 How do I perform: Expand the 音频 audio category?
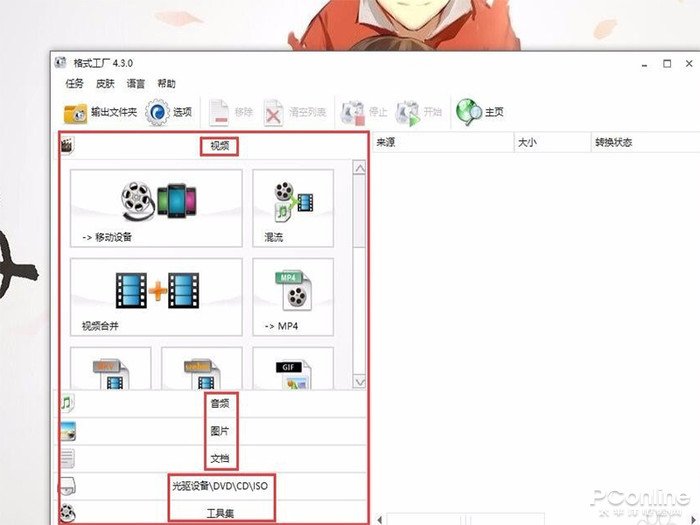coord(219,404)
